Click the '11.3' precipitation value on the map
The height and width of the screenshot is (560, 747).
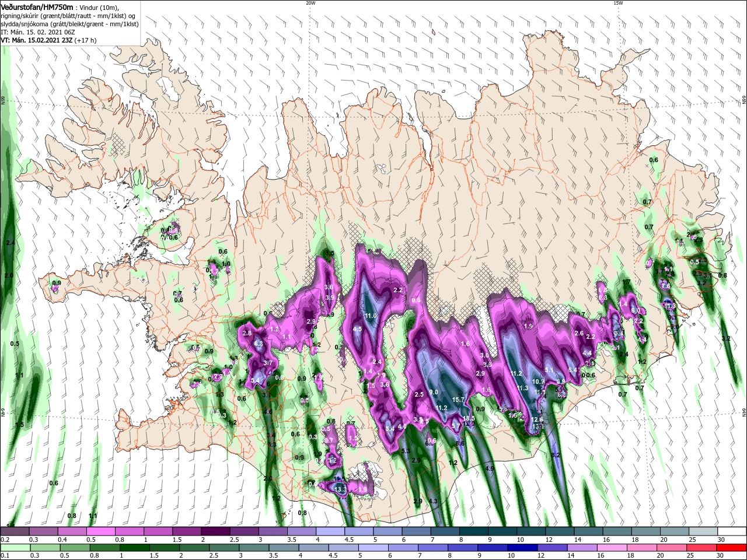522,388
